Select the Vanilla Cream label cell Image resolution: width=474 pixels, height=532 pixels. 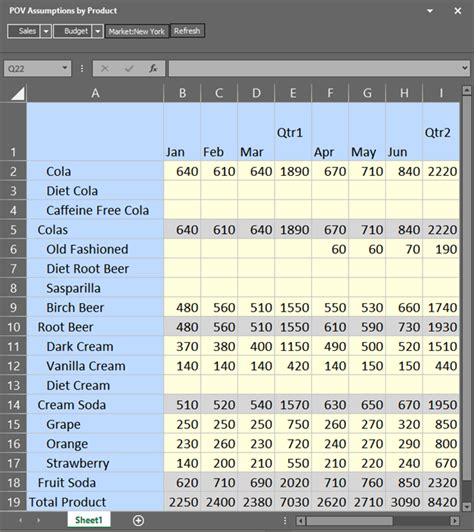click(x=95, y=366)
